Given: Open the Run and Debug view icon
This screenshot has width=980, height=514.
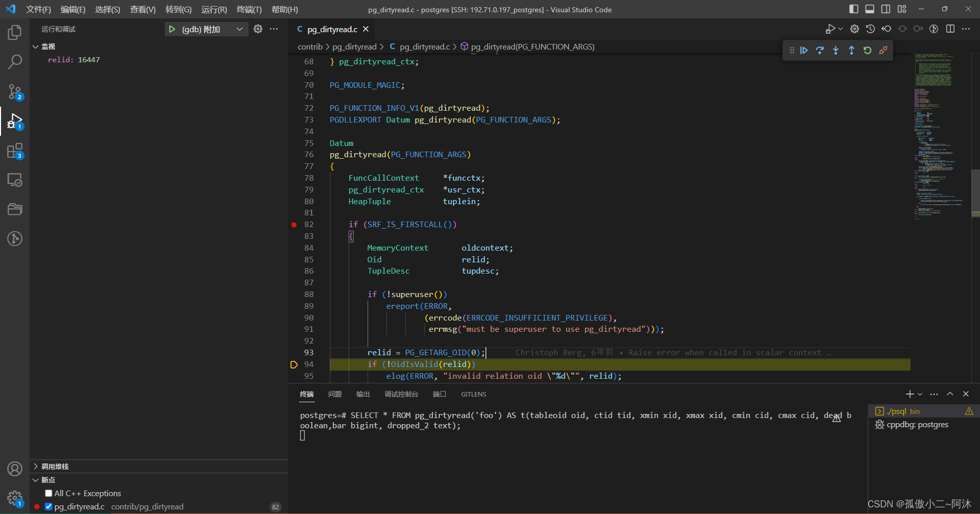Looking at the screenshot, I should pyautogui.click(x=15, y=121).
